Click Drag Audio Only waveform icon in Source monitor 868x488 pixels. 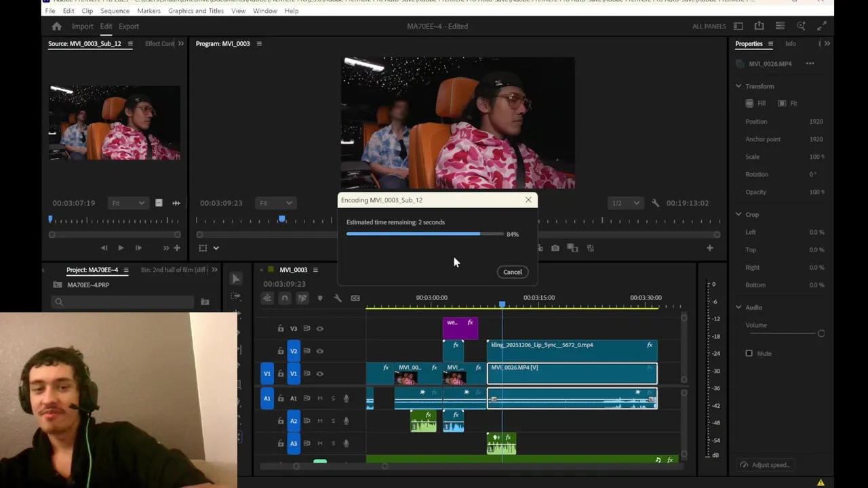coord(176,203)
